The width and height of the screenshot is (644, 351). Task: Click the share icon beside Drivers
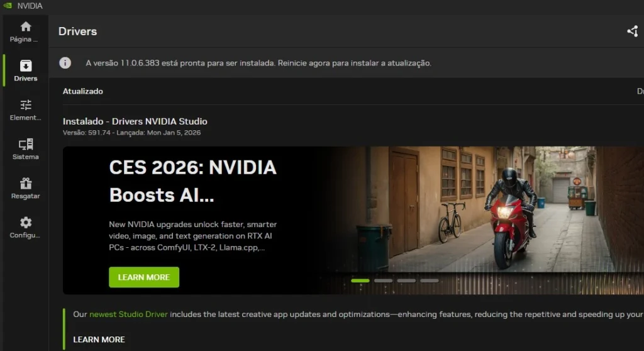click(633, 31)
